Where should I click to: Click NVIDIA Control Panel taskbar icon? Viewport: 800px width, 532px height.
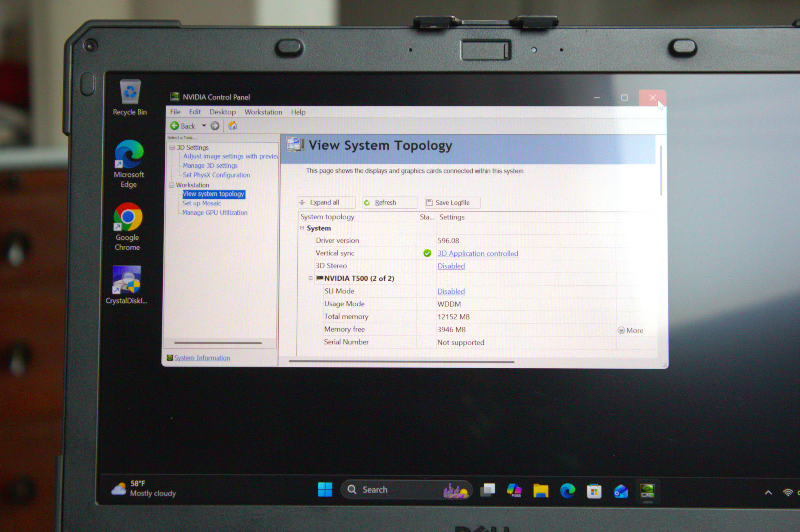click(648, 491)
